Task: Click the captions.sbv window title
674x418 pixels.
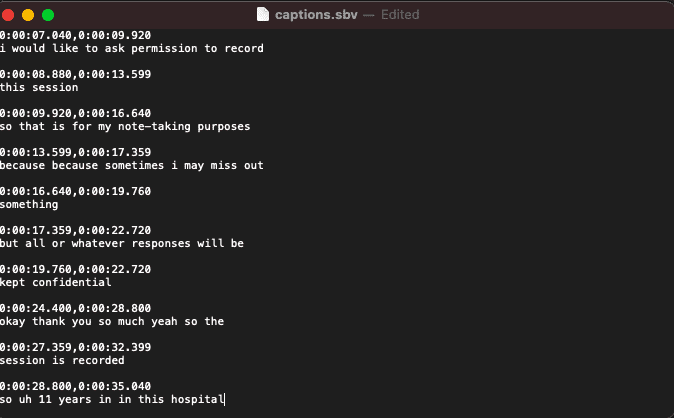Action: (x=316, y=15)
